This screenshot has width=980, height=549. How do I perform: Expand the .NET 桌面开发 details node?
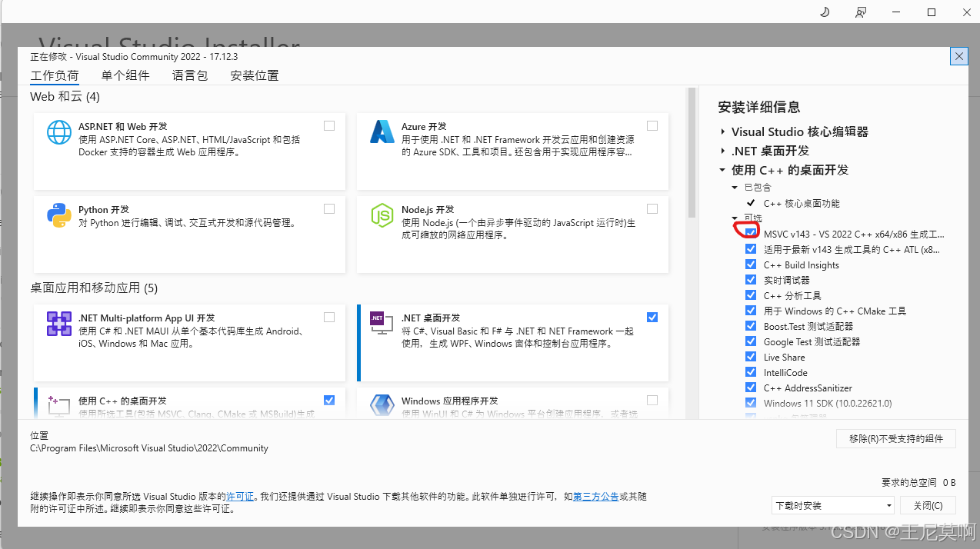[723, 151]
